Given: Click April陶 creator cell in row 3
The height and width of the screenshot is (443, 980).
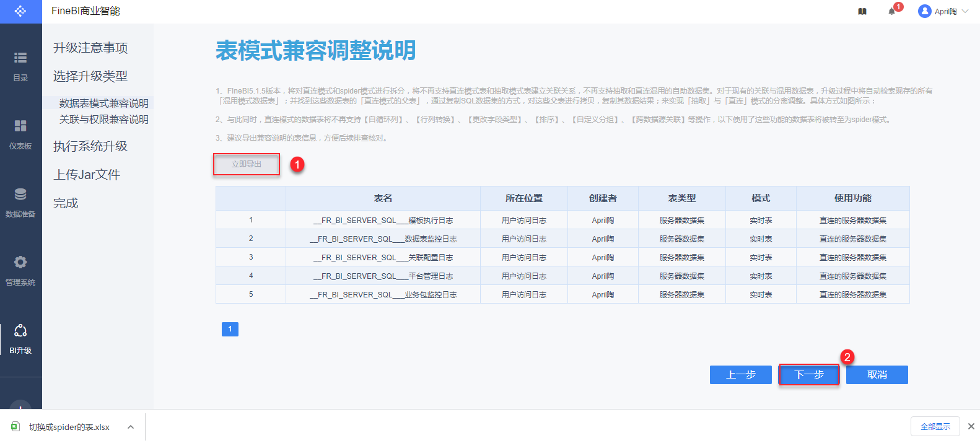Looking at the screenshot, I should click(x=603, y=257).
